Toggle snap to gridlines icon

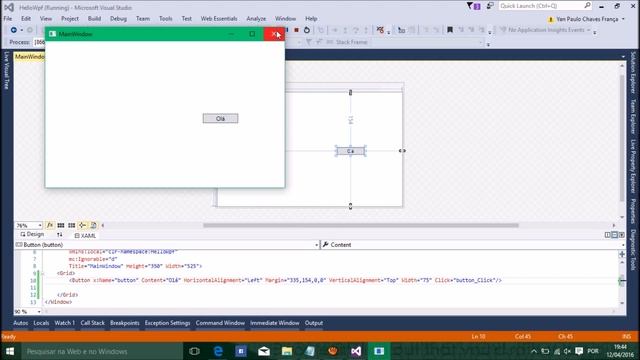click(71, 225)
